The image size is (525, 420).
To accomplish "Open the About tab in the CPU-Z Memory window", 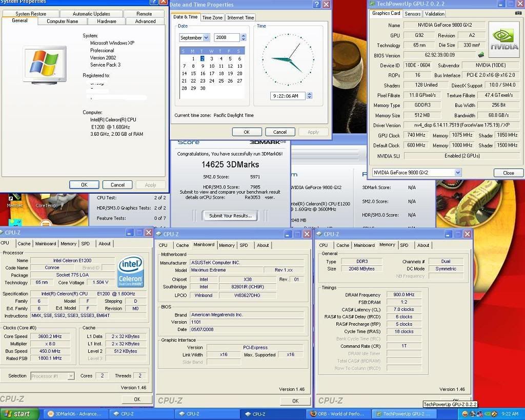I will pyautogui.click(x=423, y=245).
